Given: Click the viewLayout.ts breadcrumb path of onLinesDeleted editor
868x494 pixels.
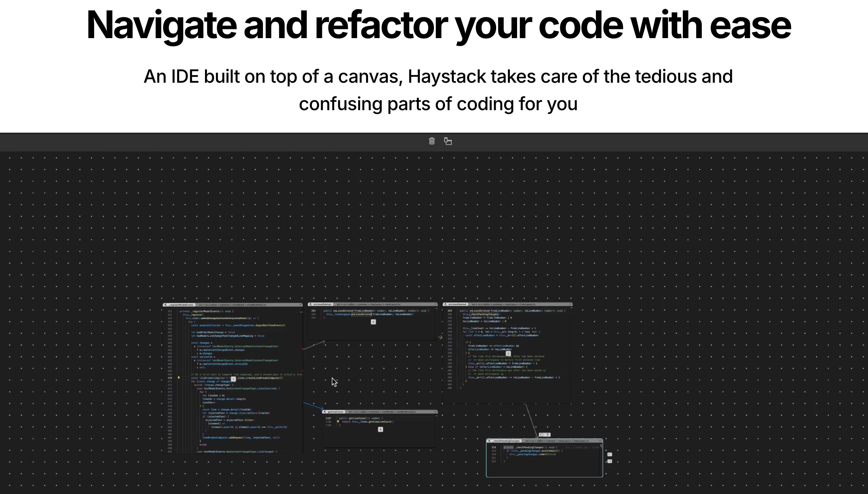Looking at the screenshot, I should (368, 304).
